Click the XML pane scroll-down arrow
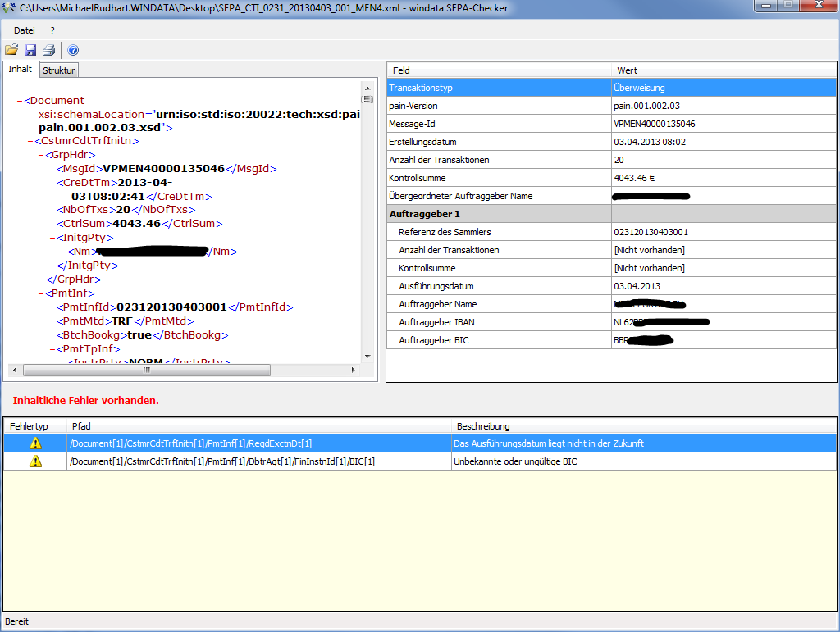This screenshot has height=632, width=840. point(367,357)
